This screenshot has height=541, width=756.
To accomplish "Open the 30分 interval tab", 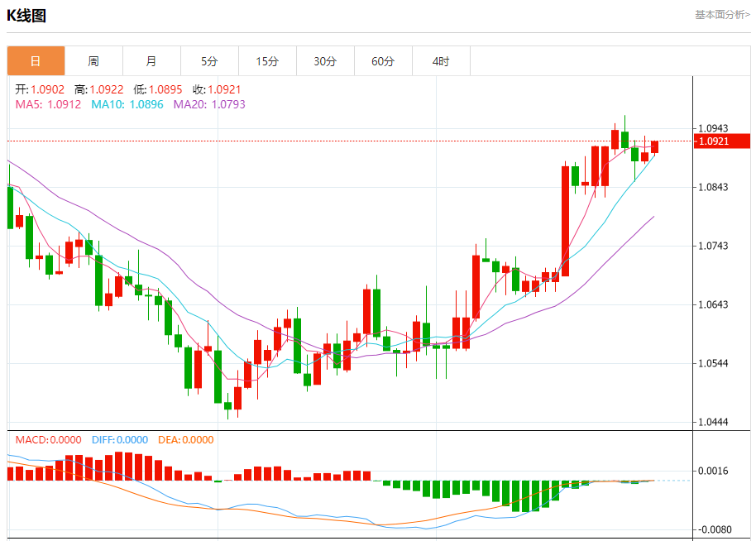I will click(x=325, y=61).
